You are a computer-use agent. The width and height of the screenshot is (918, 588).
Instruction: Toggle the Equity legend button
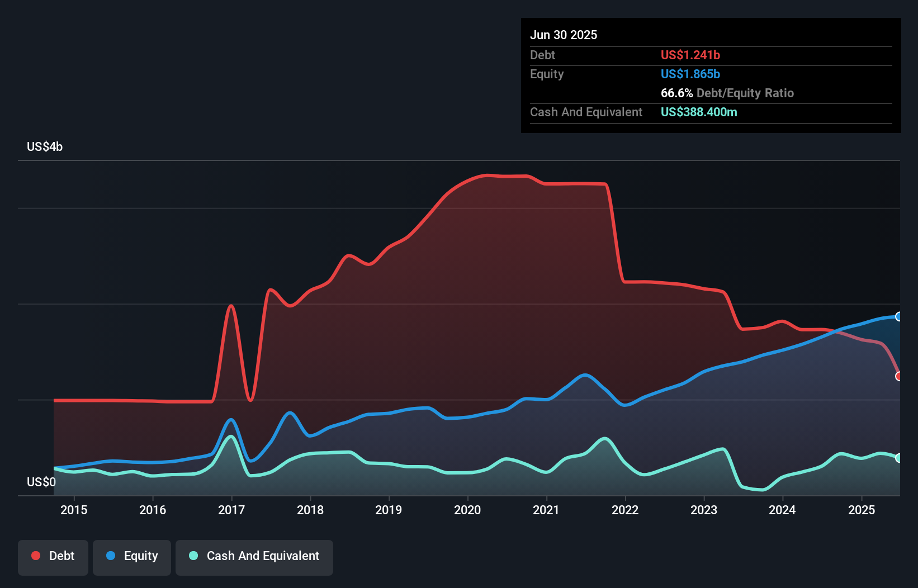pyautogui.click(x=132, y=557)
